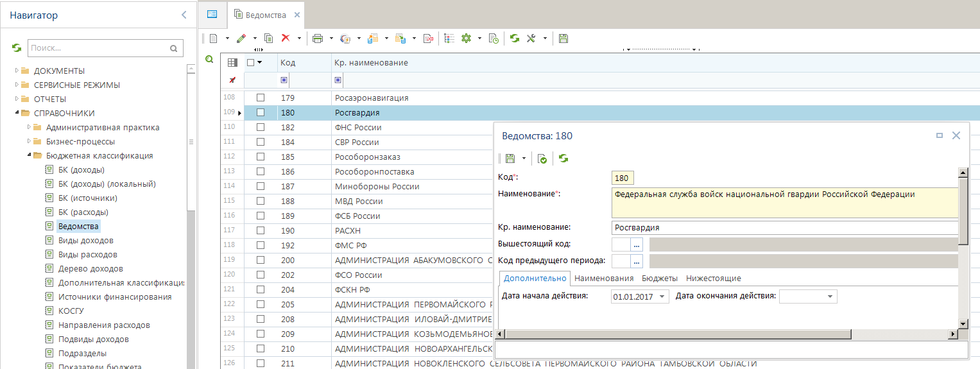Refresh the Ведомства: 180 dialog data
This screenshot has height=369, width=980.
pos(563,158)
